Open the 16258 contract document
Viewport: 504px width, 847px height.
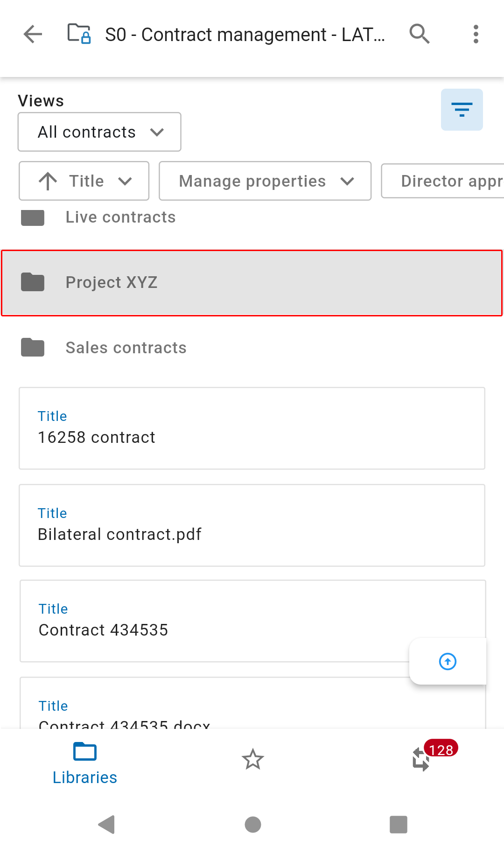click(x=252, y=428)
